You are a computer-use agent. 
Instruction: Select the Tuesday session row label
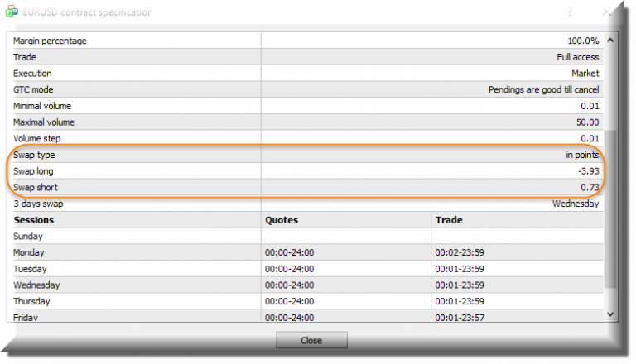tap(30, 269)
